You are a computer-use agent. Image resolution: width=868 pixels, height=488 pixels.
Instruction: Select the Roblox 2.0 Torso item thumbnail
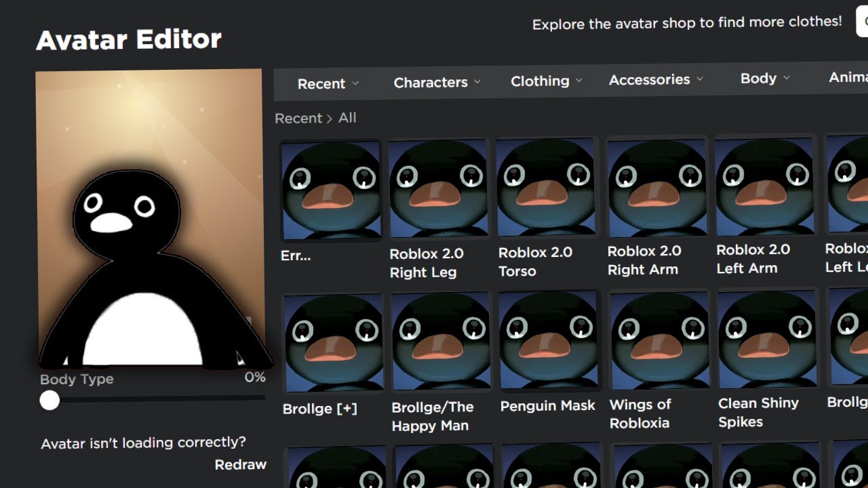coord(546,186)
